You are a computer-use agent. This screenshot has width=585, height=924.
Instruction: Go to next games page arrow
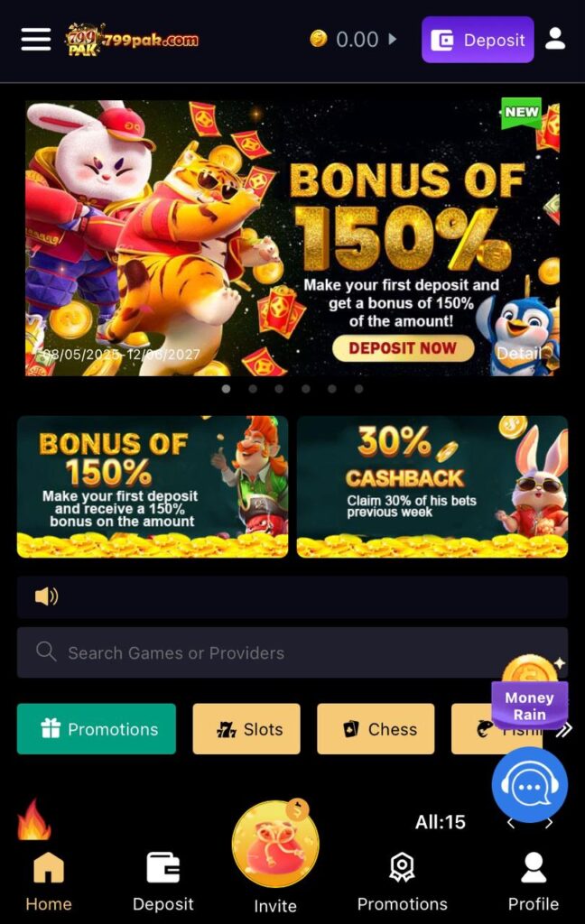549,823
